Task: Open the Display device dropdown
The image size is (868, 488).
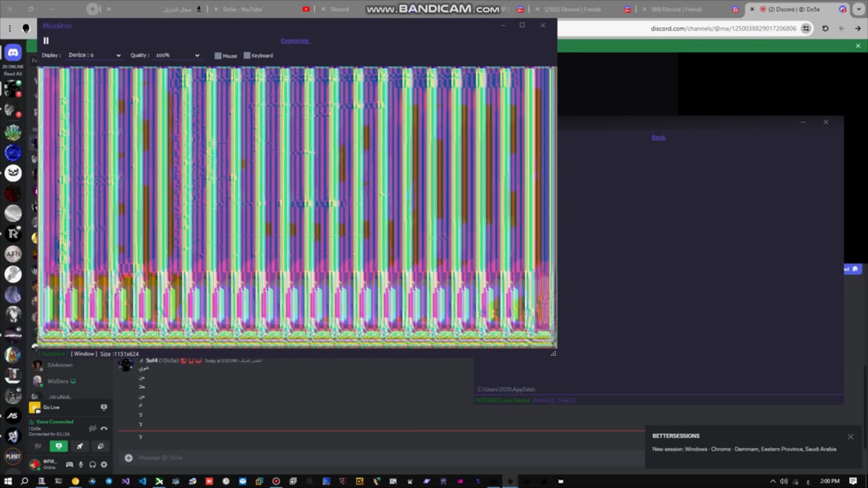Action: 94,55
